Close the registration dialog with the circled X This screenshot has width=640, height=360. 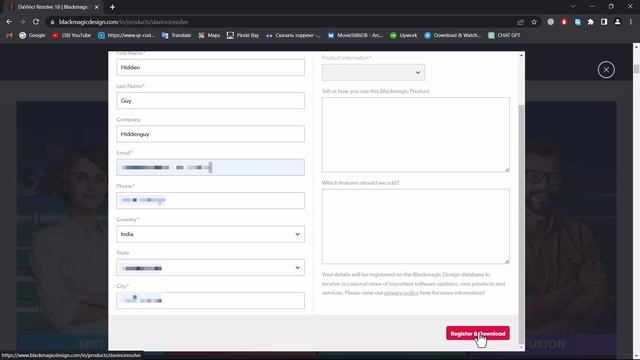(606, 70)
